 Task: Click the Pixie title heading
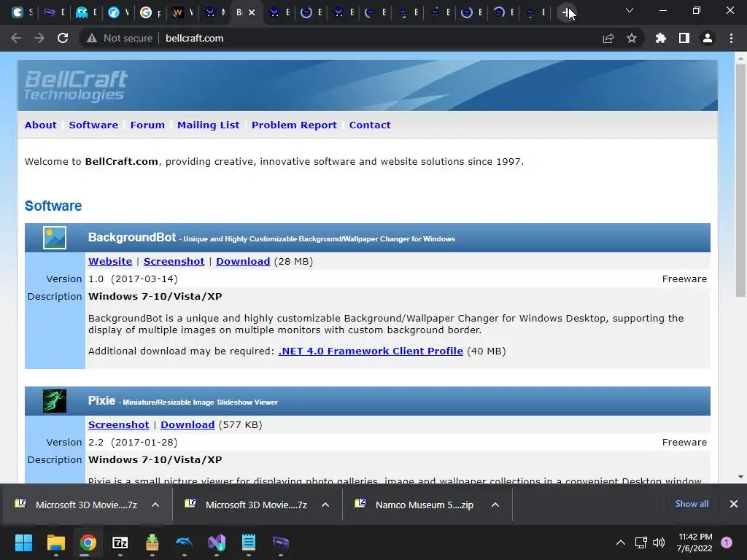click(x=101, y=400)
